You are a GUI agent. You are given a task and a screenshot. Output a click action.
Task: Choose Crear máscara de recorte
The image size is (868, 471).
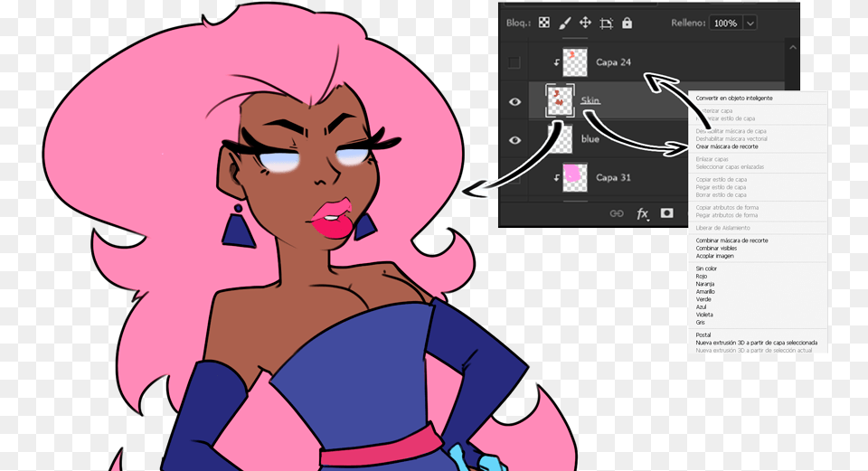pyautogui.click(x=727, y=146)
